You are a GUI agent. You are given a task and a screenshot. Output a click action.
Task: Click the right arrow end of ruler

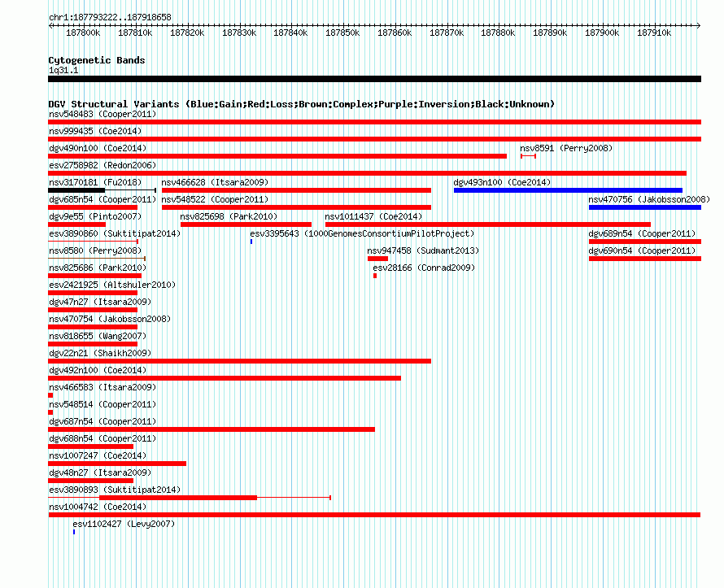(699, 26)
